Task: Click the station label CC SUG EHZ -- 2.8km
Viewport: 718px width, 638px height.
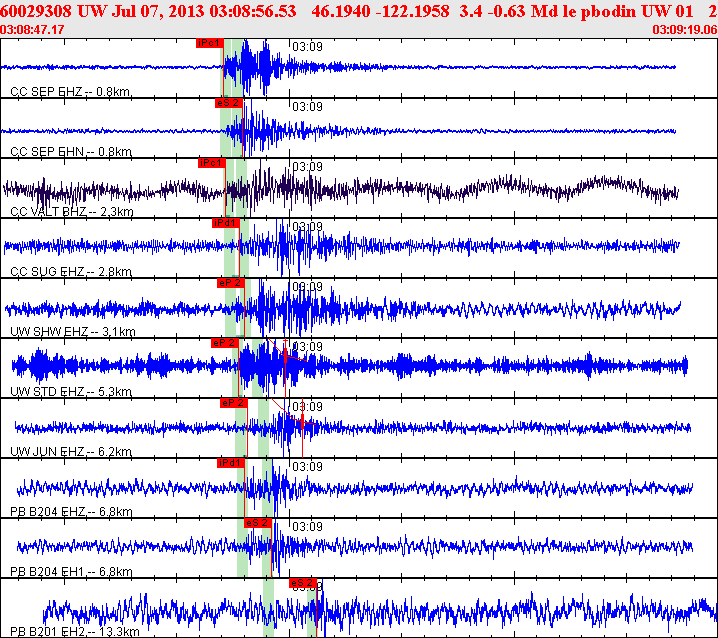Action: [x=71, y=272]
